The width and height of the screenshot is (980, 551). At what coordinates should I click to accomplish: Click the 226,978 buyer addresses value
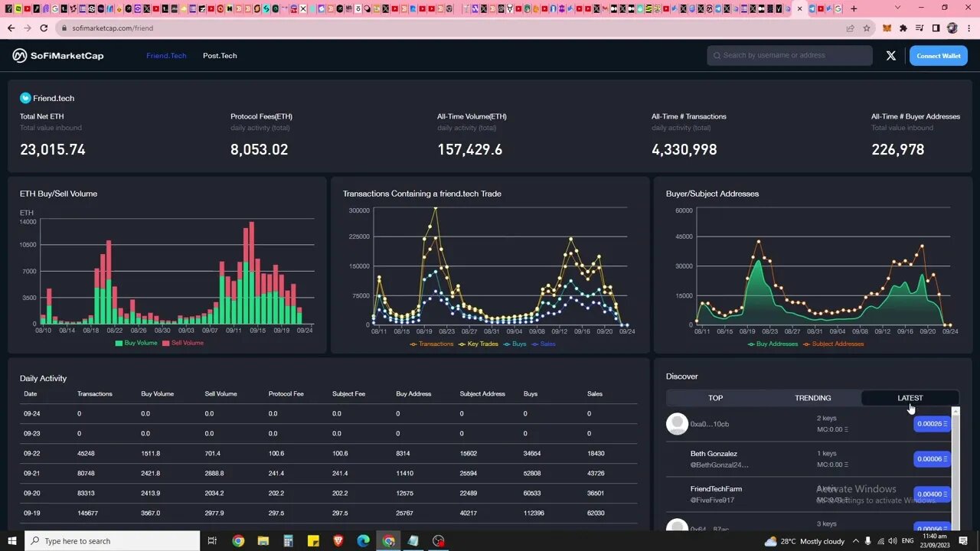[897, 150]
